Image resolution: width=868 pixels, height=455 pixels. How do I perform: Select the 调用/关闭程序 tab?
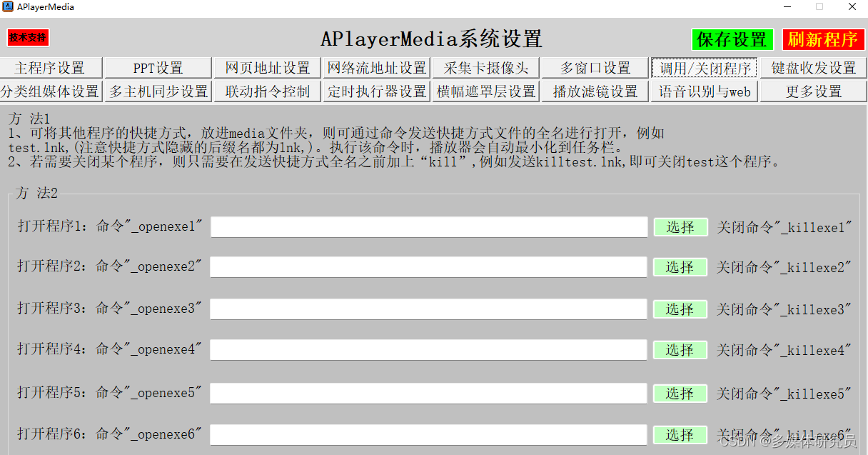[x=704, y=68]
